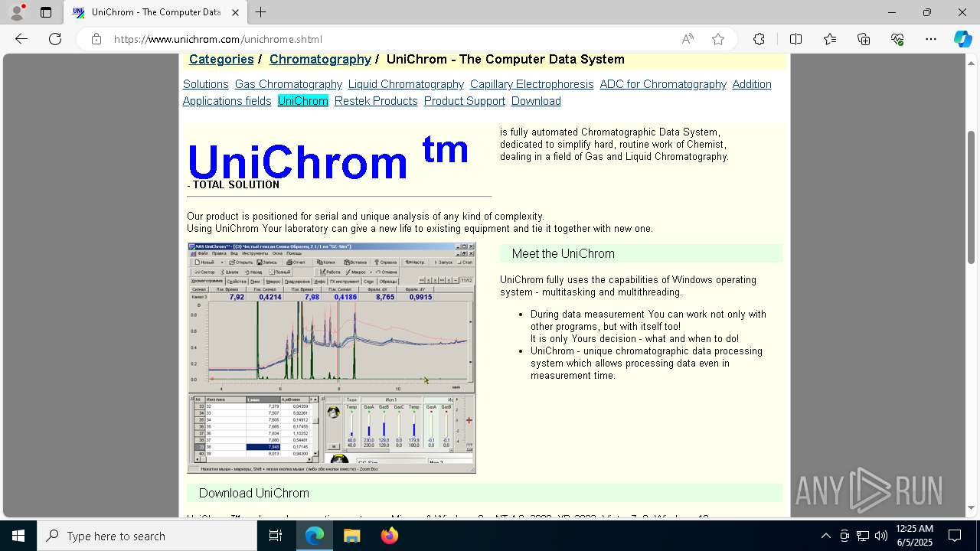The height and width of the screenshot is (551, 980).
Task: Open the Addition link
Action: pyautogui.click(x=752, y=84)
